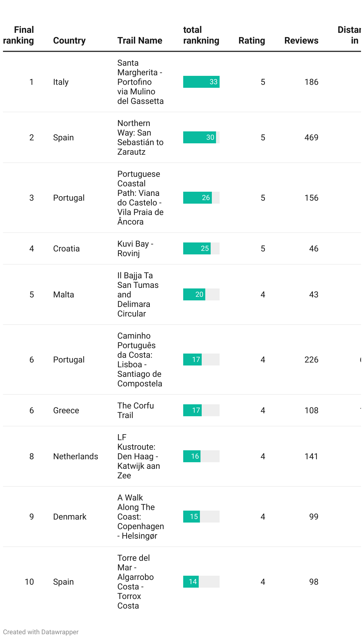Click the Kuvi Bay - Rovinj trail name

coord(135,248)
